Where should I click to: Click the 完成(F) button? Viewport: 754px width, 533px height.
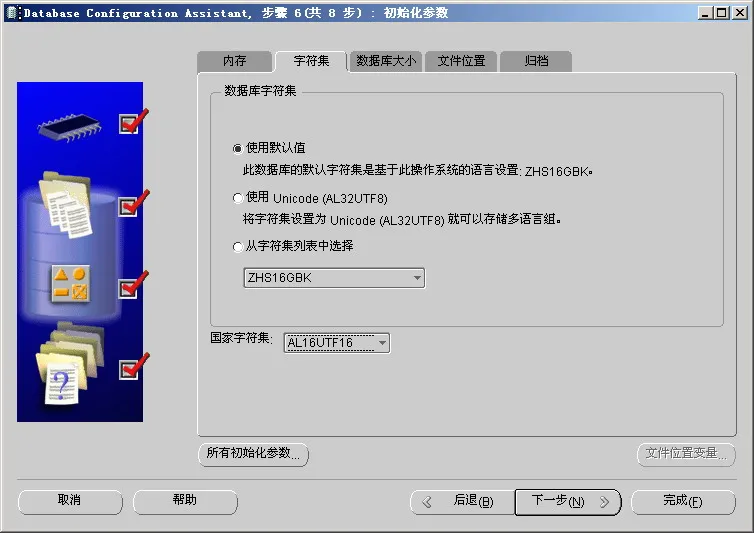click(683, 502)
